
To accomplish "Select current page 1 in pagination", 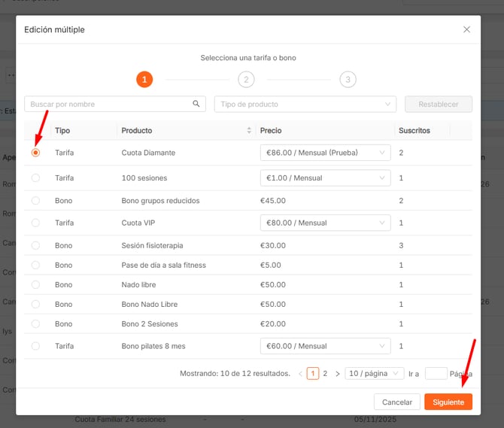I will pyautogui.click(x=312, y=374).
